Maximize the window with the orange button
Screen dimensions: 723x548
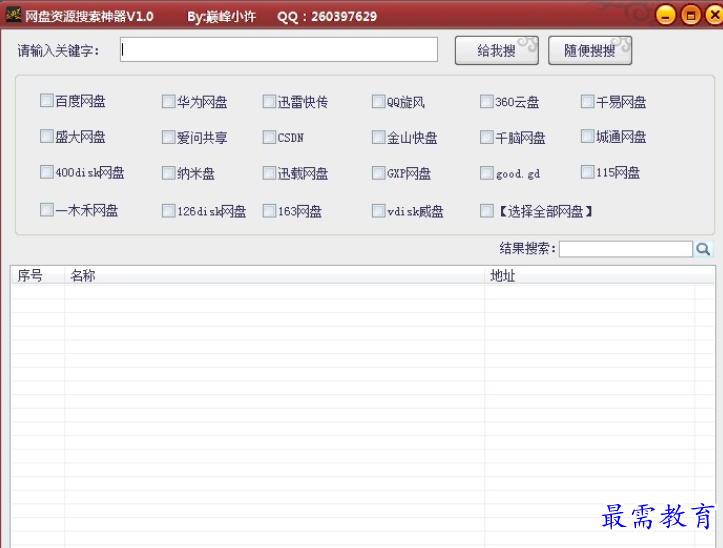pyautogui.click(x=691, y=15)
